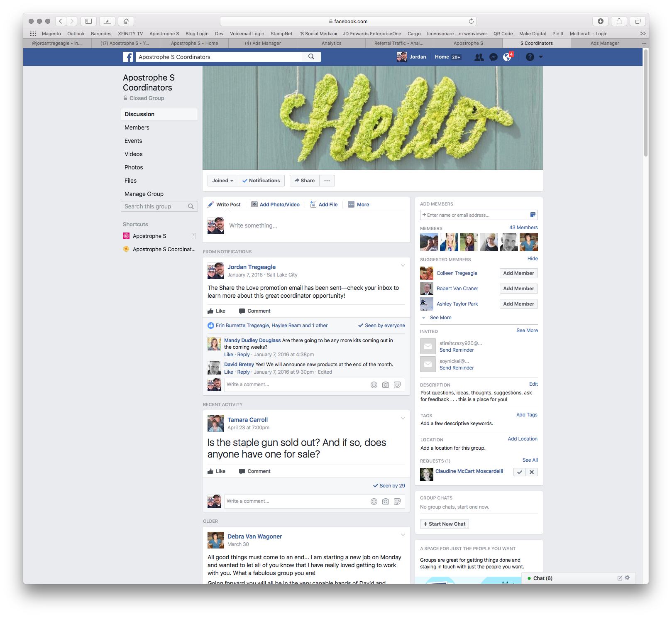The height and width of the screenshot is (617, 672).
Task: Click Enter name or email address field
Action: point(475,215)
